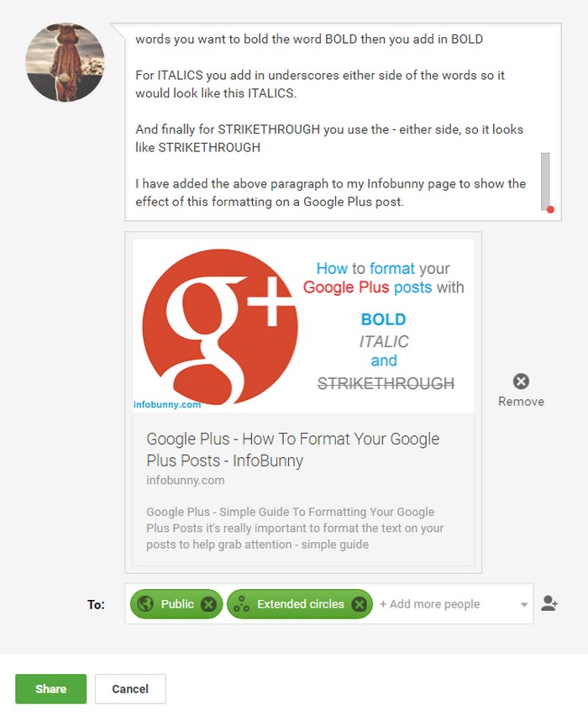Open the audience dropdown arrow
The image size is (588, 721).
point(523,605)
